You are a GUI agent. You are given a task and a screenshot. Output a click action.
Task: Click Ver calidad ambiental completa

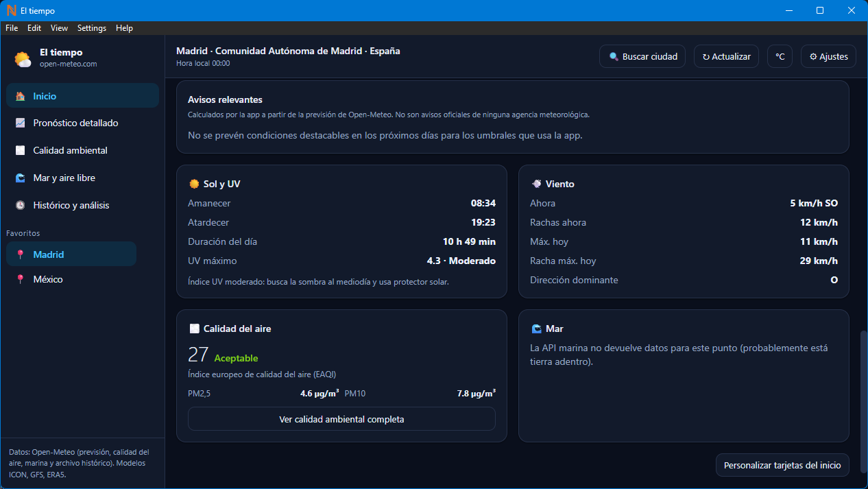click(x=341, y=419)
